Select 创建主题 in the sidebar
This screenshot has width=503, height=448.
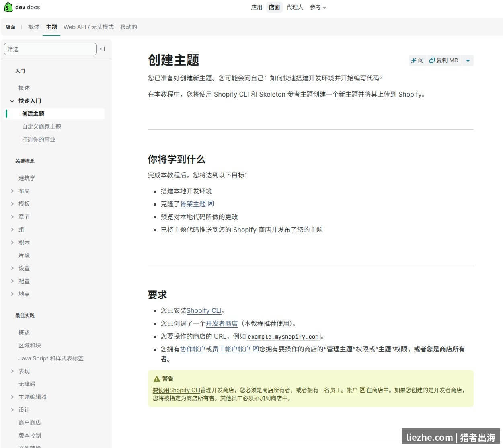point(55,114)
